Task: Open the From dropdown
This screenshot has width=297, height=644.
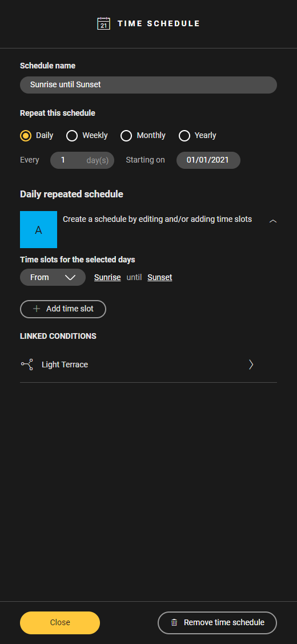Action: point(53,277)
